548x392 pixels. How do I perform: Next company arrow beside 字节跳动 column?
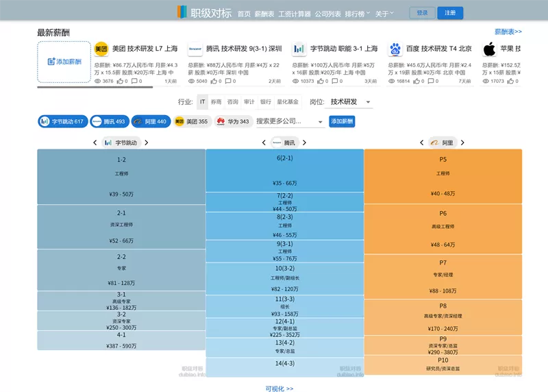click(x=147, y=143)
